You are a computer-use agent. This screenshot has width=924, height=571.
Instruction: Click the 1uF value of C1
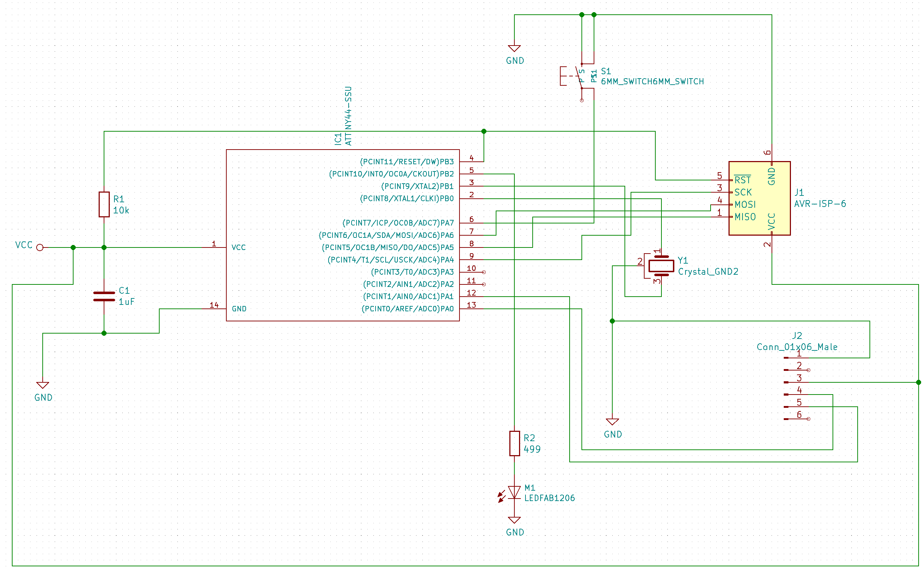127,302
